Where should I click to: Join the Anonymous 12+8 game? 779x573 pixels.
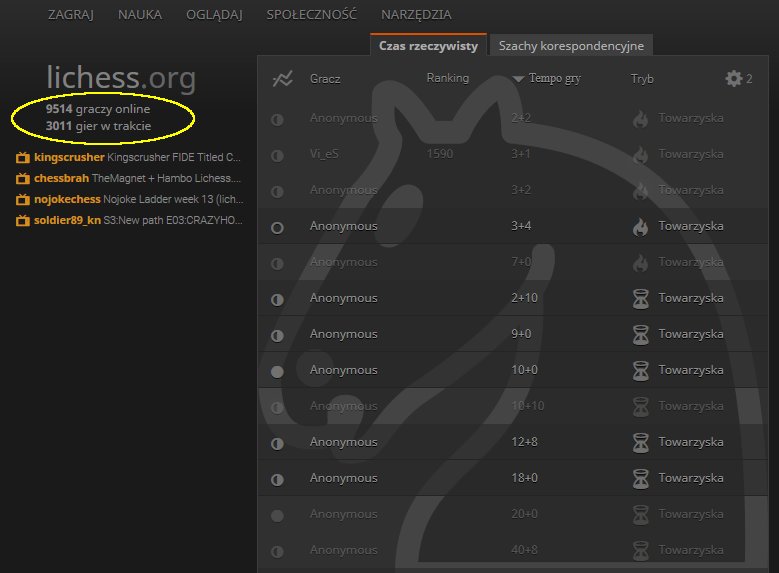pos(513,442)
